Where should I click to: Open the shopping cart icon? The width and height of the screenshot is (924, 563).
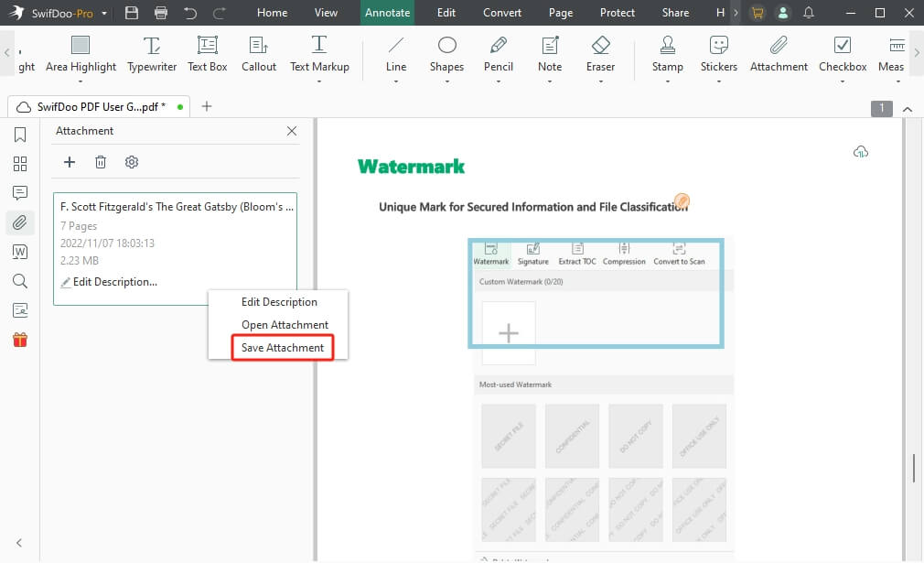click(757, 13)
